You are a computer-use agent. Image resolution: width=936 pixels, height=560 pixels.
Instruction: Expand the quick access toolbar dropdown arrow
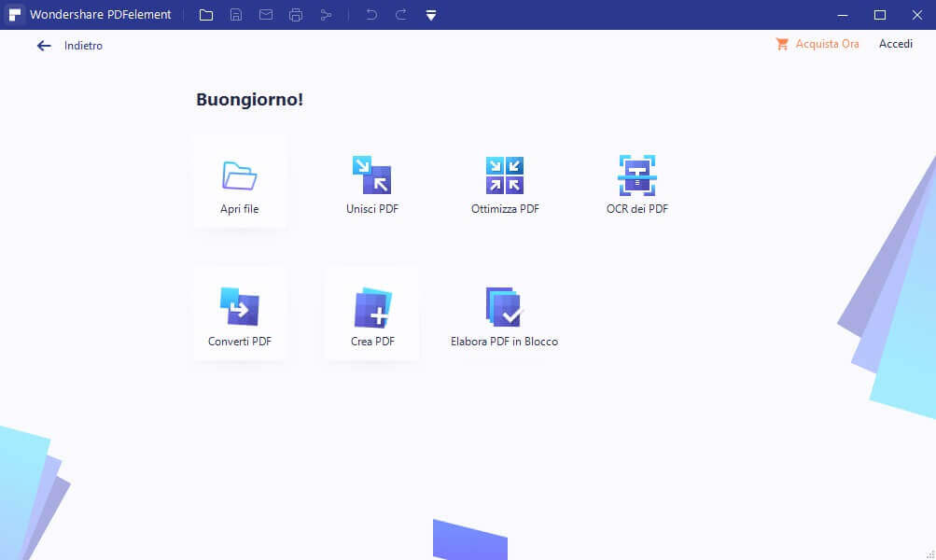click(x=430, y=15)
